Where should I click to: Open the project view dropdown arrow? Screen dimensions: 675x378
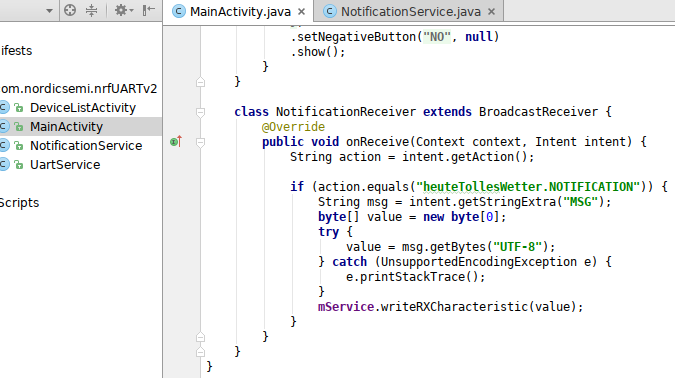(x=49, y=11)
